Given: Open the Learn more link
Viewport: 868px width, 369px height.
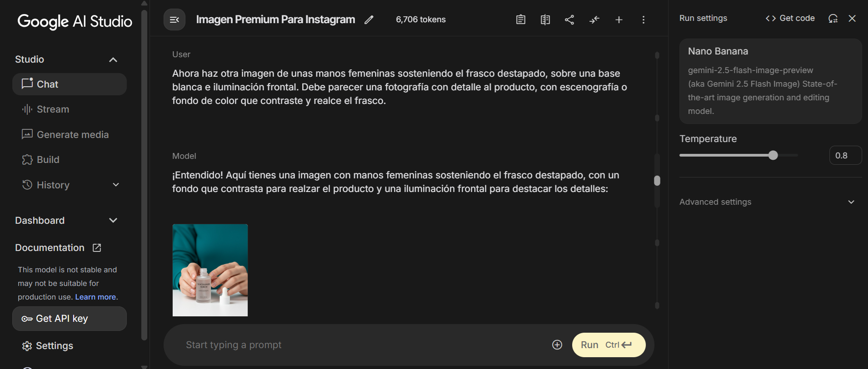Looking at the screenshot, I should click(95, 297).
